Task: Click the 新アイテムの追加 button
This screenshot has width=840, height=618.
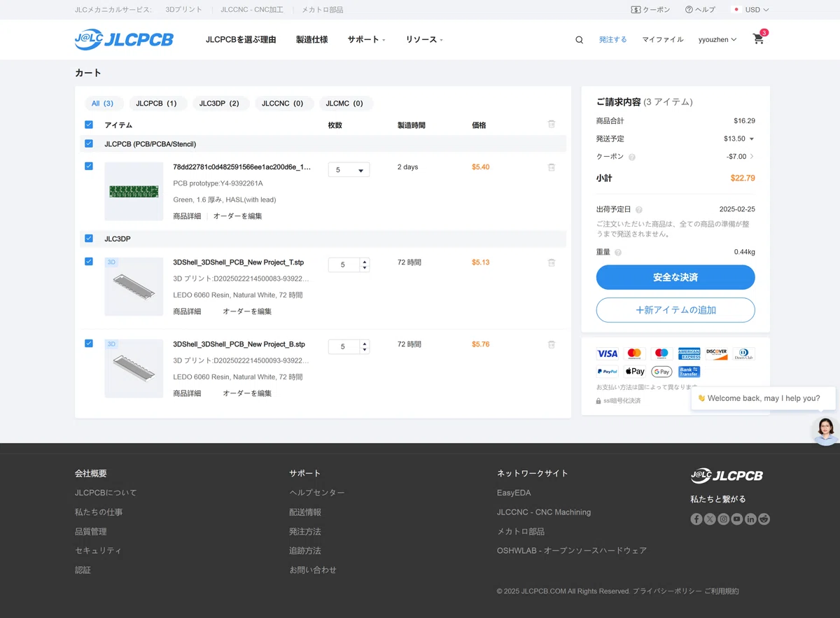Action: coord(675,310)
